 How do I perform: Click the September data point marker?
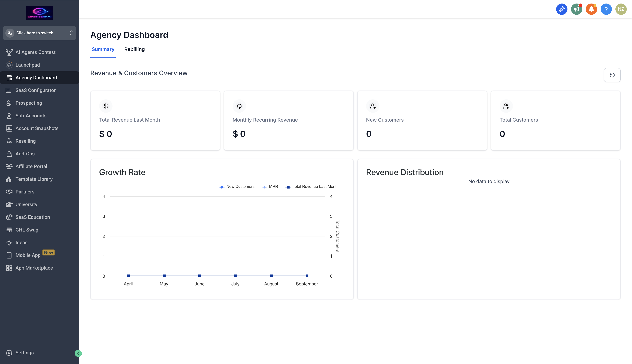[307, 276]
